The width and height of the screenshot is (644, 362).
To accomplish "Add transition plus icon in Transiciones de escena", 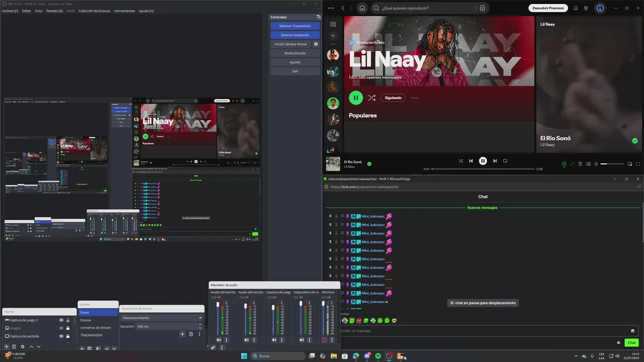I will 183,334.
